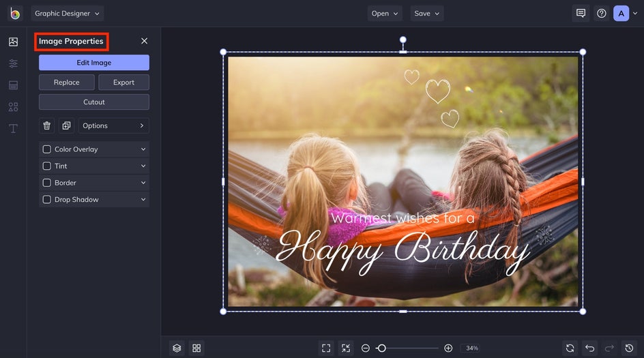Open the Save menu dropdown
644x358 pixels.
click(x=427, y=14)
